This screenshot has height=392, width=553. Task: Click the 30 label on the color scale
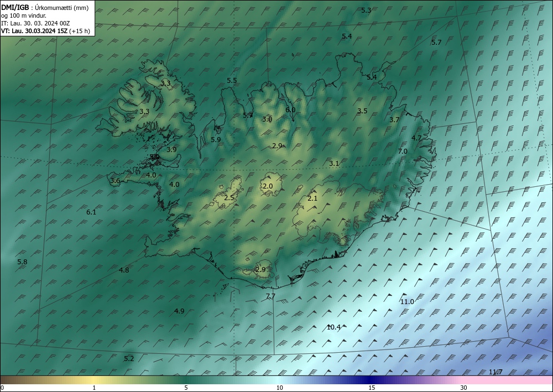tap(463, 388)
